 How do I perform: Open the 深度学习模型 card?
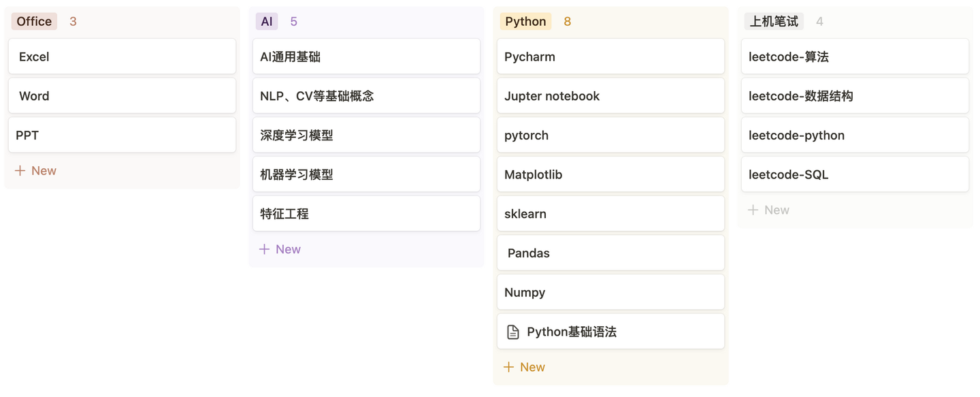[x=366, y=136]
